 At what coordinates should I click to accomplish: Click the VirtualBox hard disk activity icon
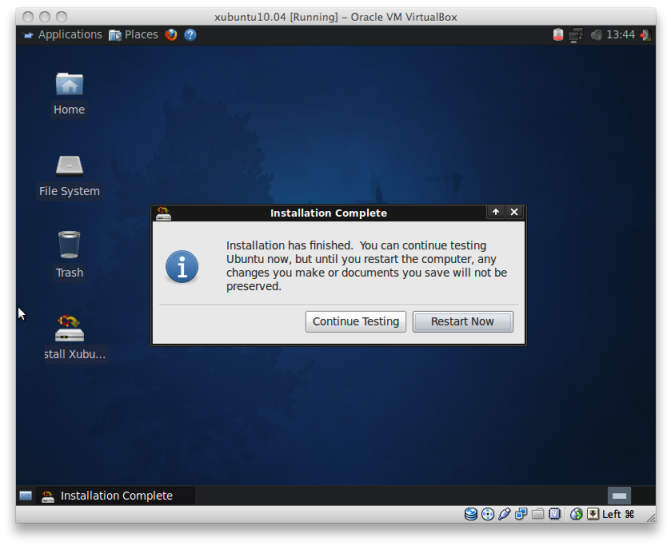point(471,514)
